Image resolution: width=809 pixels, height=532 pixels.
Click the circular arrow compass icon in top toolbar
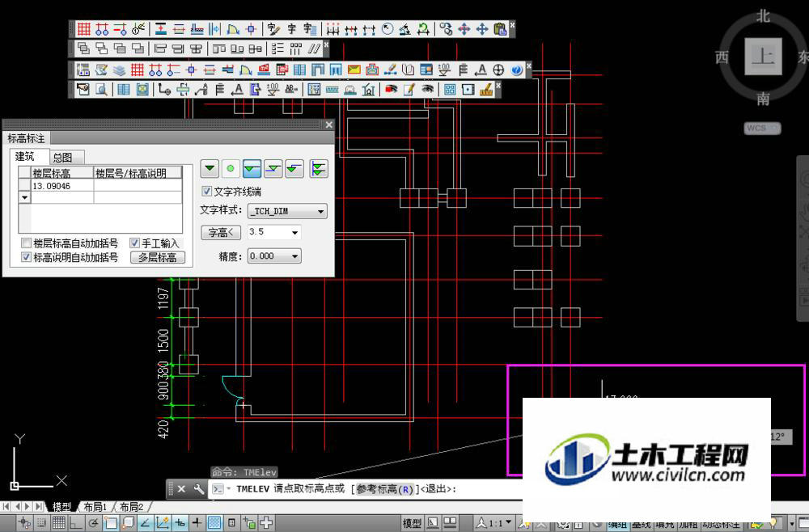click(388, 29)
